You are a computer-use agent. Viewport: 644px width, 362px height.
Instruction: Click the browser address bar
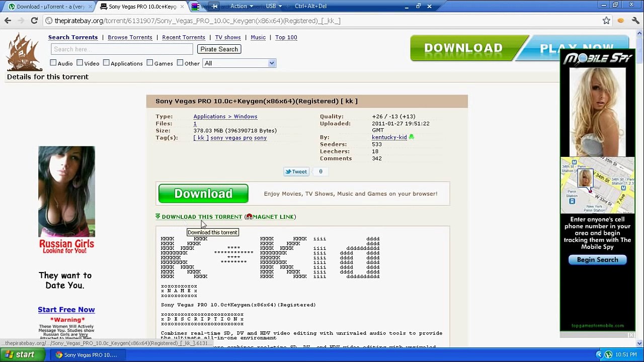coord(322,21)
